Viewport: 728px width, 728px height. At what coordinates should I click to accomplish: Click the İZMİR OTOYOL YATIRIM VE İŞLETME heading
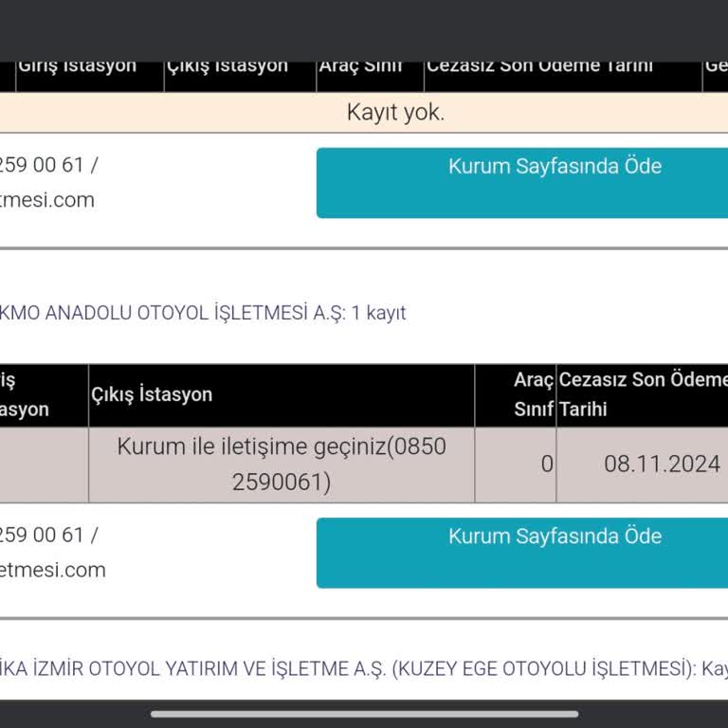point(364,669)
